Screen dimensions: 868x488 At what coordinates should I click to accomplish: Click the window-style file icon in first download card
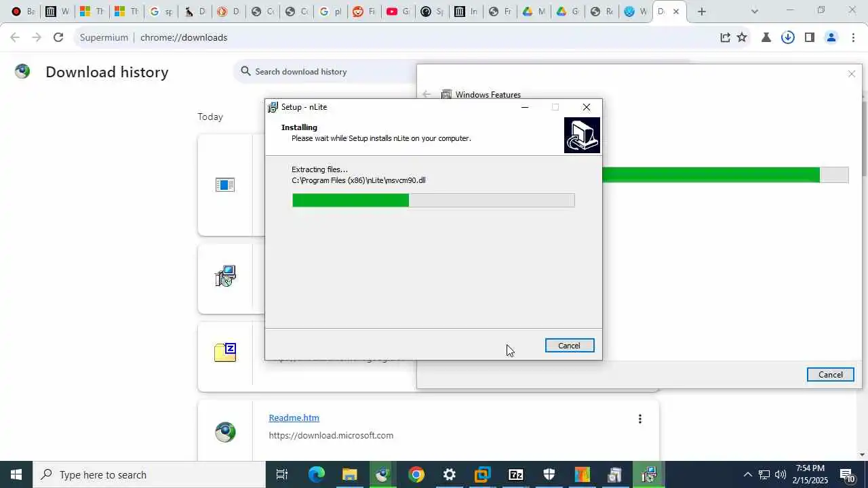click(225, 184)
